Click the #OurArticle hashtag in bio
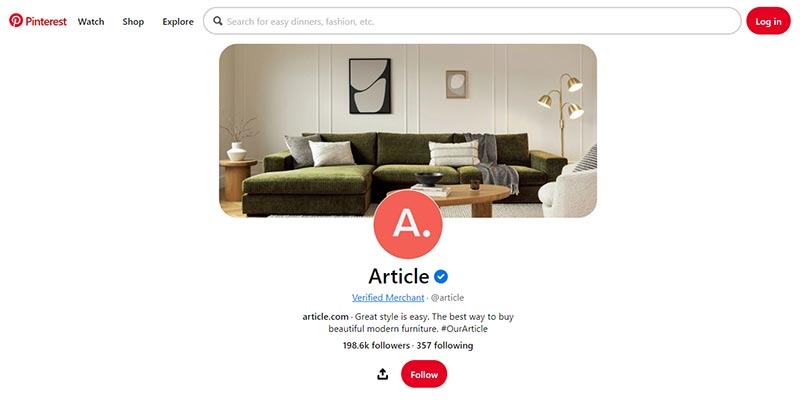Screen dimensions: 800x405 [464, 328]
